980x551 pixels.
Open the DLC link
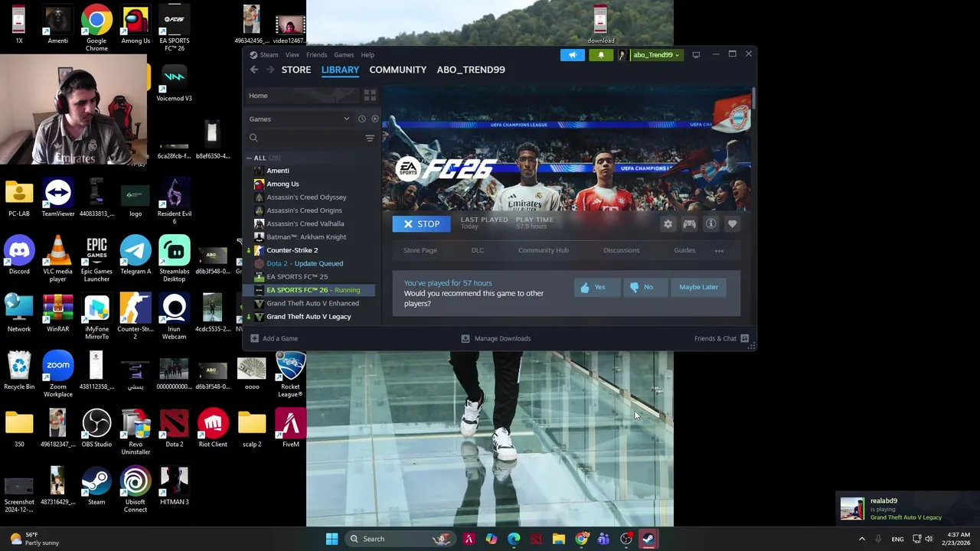click(x=478, y=250)
